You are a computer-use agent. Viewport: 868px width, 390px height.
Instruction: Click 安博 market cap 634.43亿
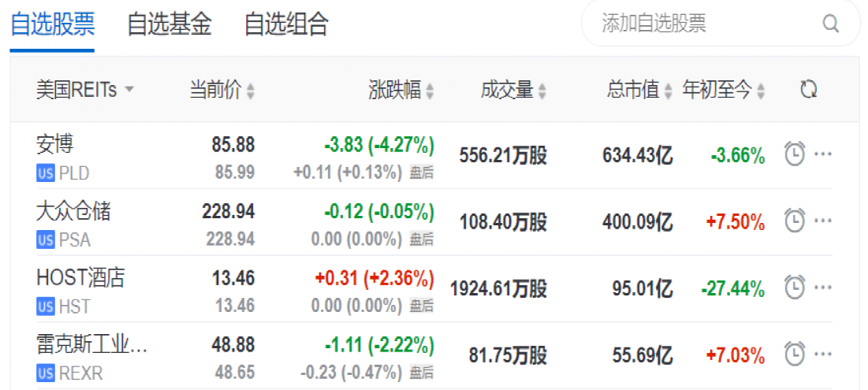click(638, 156)
